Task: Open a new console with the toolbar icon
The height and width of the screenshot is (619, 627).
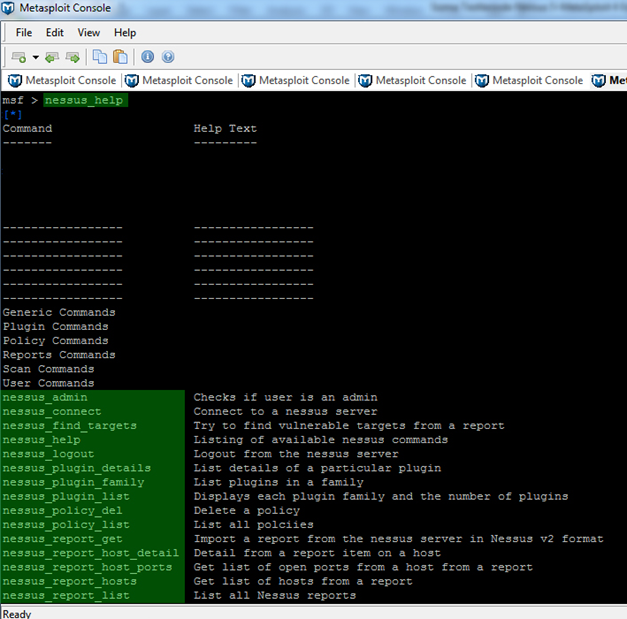Action: click(18, 57)
